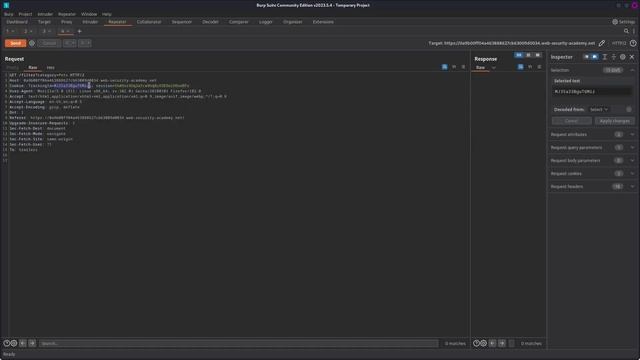Open Repeater help question mark icon
The width and height of the screenshot is (640, 360).
tap(633, 43)
